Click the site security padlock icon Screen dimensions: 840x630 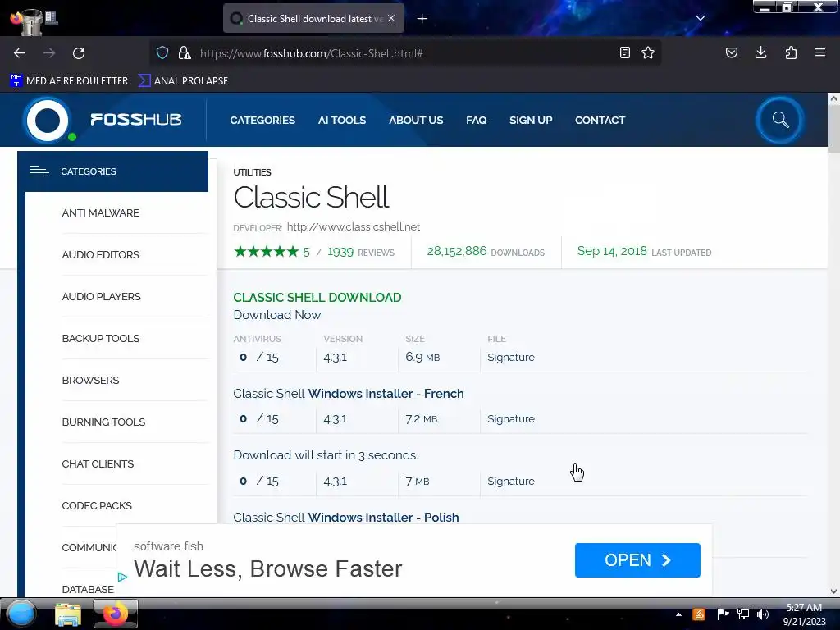coord(185,52)
